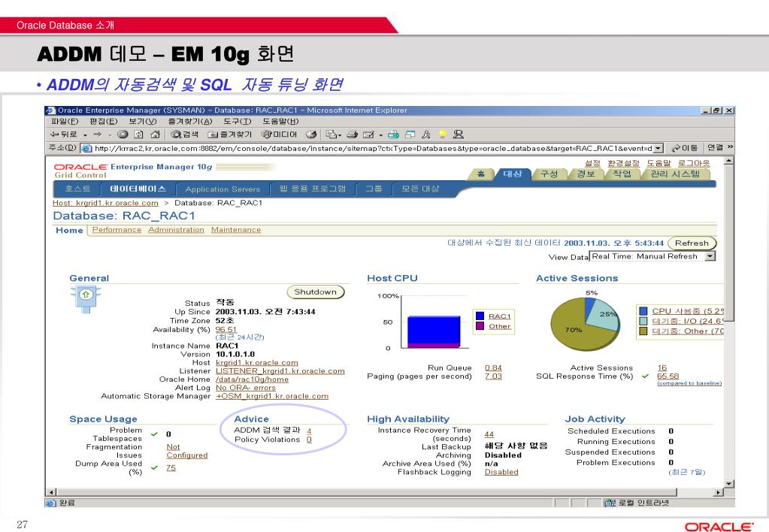
Task: Open the back-history dropdown arrow beside 뒤로
Action: pyautogui.click(x=85, y=135)
